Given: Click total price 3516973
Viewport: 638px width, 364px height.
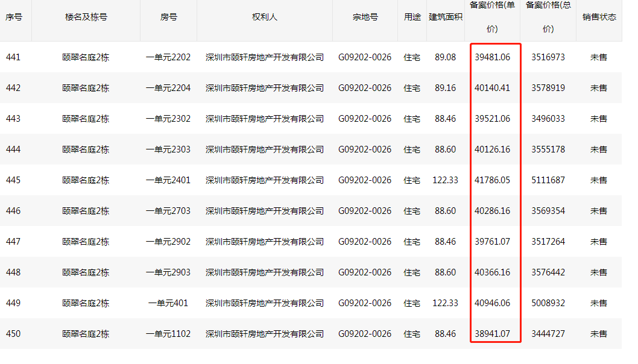Looking at the screenshot, I should point(548,57).
